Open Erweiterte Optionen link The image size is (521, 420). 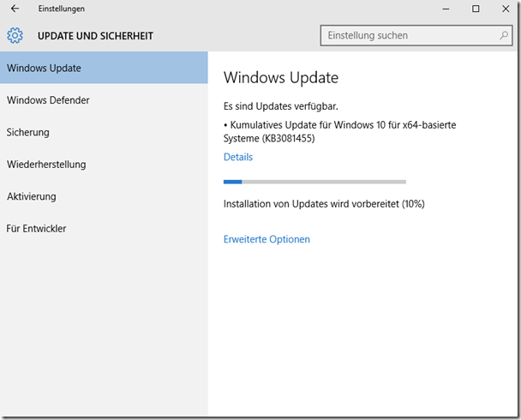point(266,239)
